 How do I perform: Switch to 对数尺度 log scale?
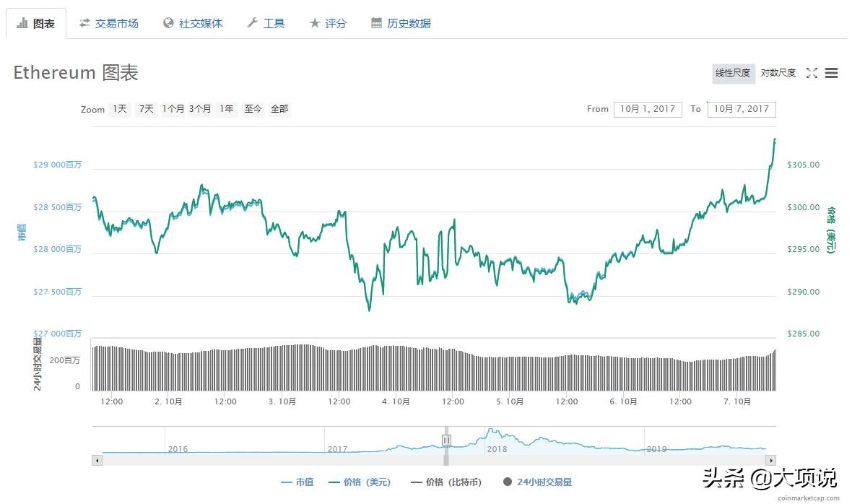[778, 73]
